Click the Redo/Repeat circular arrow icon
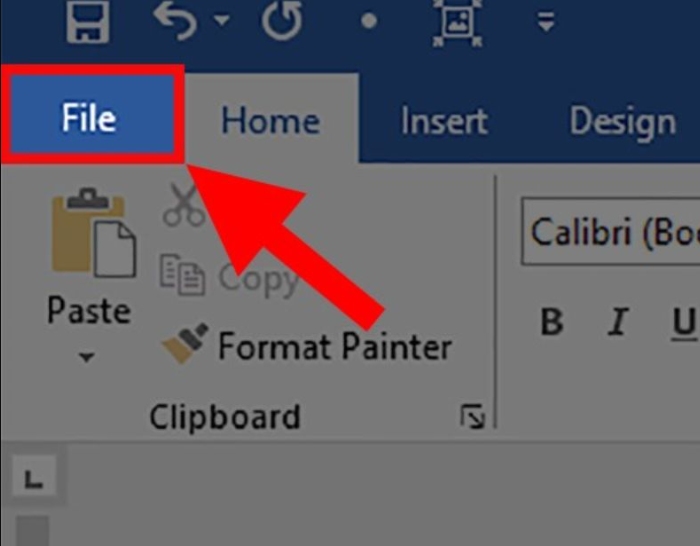This screenshot has height=546, width=700. [x=282, y=20]
